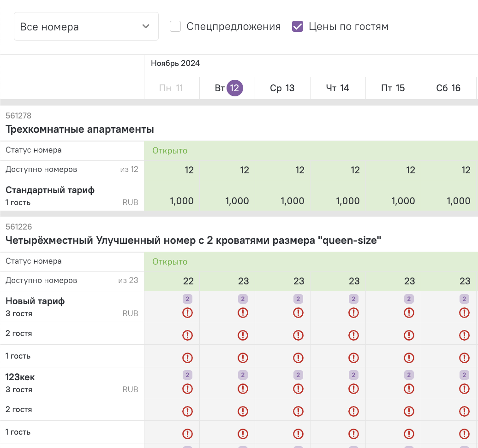This screenshot has height=448, width=478.
Task: Open the Открыто status of Трехкомнатные апартаменты
Action: click(170, 151)
